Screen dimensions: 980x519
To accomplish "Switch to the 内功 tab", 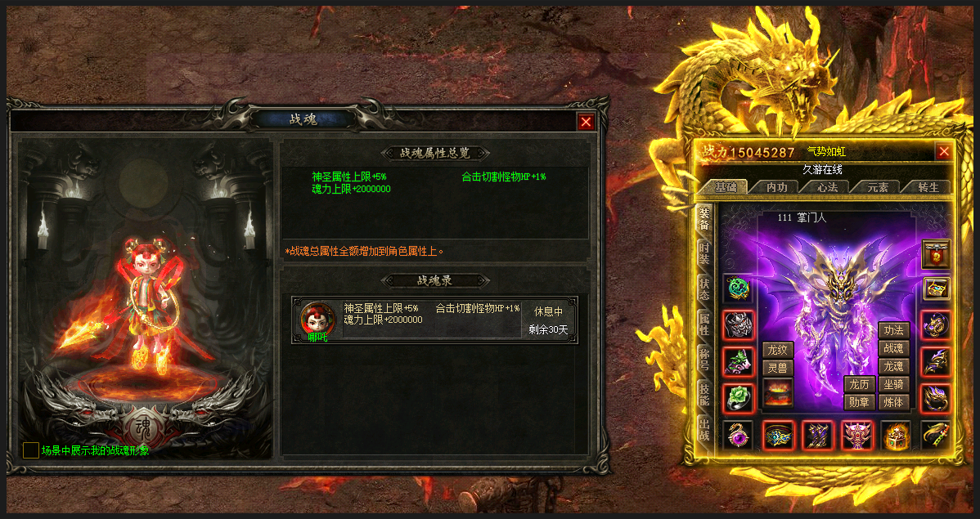I will [776, 187].
